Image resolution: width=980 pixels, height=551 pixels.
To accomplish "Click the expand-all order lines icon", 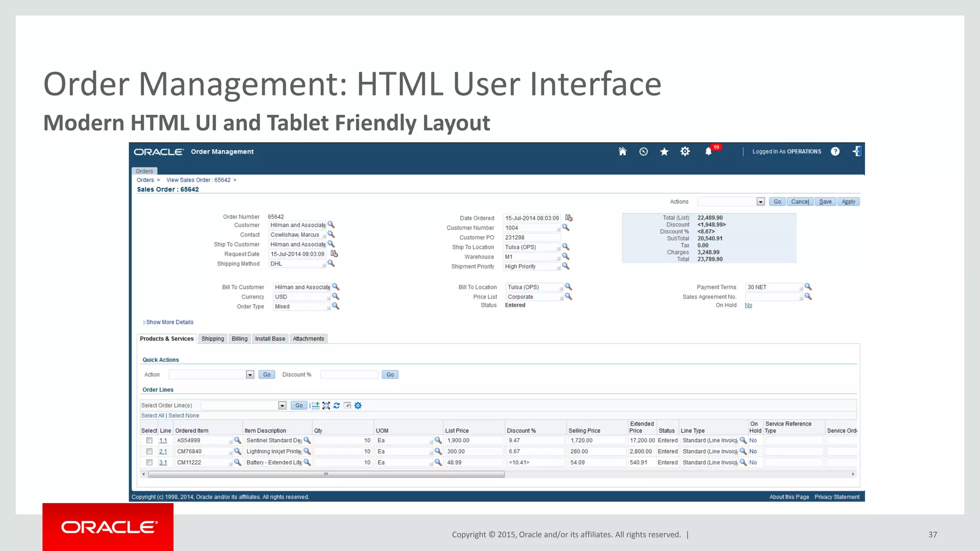I will (326, 406).
